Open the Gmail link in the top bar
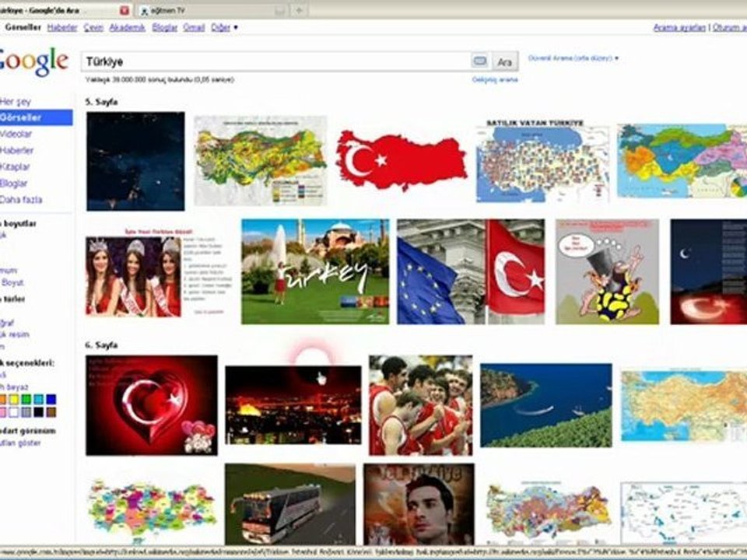The image size is (747, 560). click(x=194, y=28)
